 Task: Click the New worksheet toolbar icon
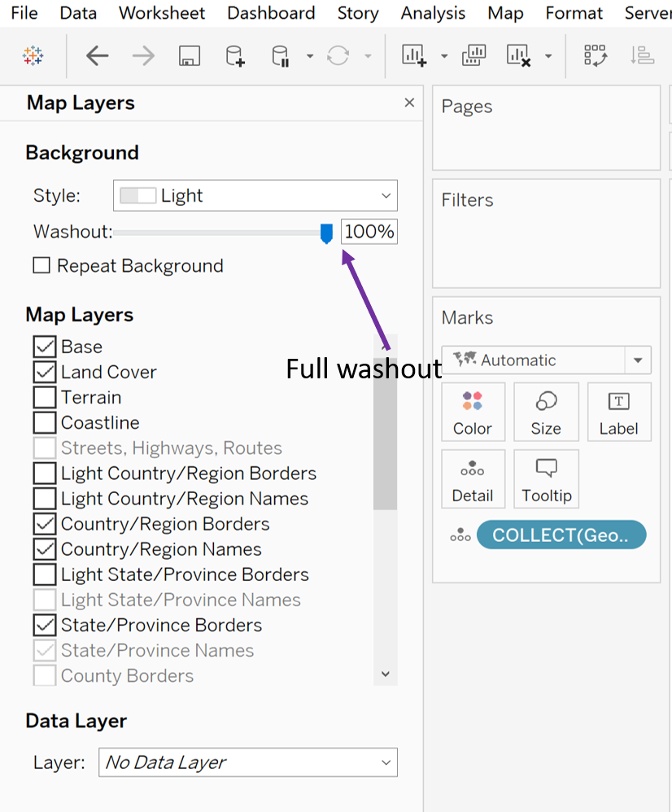point(414,55)
